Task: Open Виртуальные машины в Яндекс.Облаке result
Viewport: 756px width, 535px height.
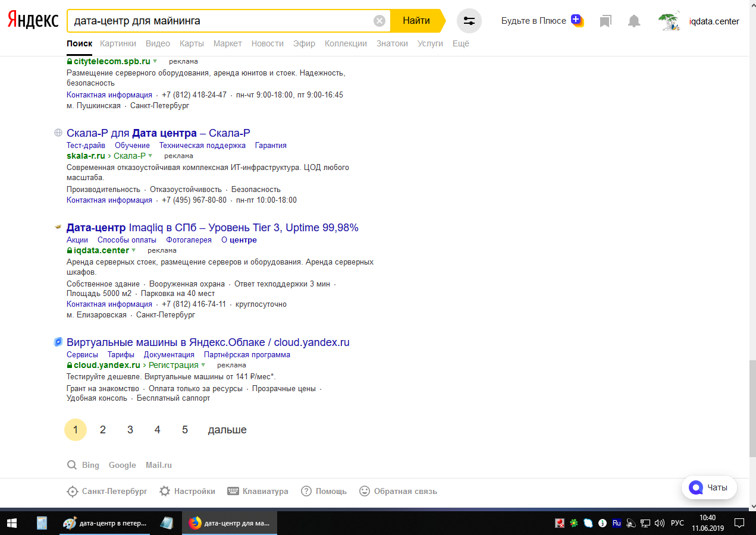Action: click(x=208, y=342)
